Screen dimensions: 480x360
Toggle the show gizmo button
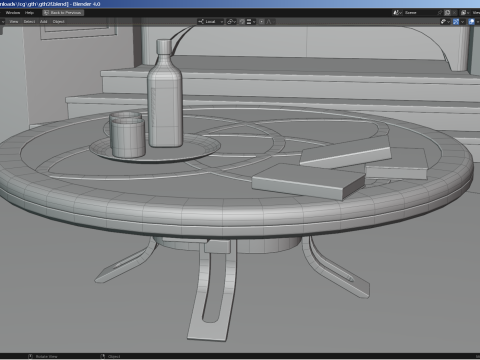click(456, 22)
